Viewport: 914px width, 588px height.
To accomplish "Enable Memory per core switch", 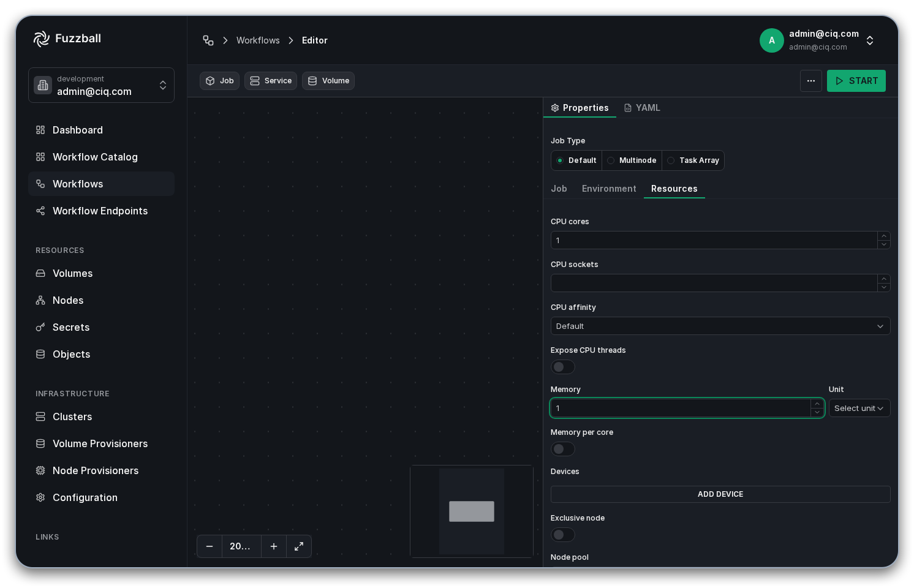I will point(563,449).
